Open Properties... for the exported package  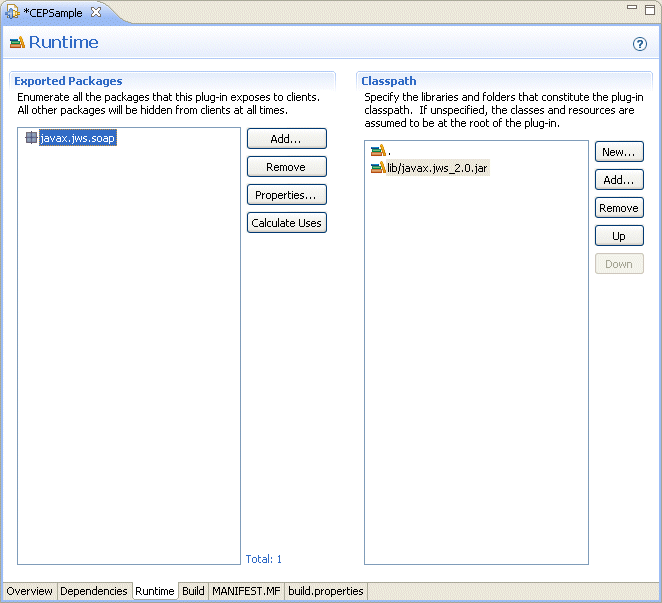[287, 195]
